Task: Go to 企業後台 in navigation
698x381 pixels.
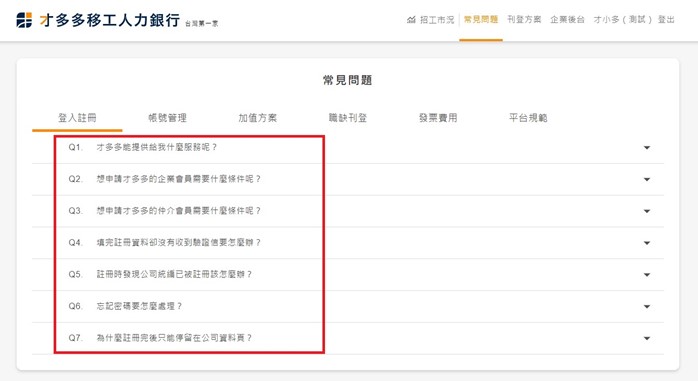Action: click(567, 20)
